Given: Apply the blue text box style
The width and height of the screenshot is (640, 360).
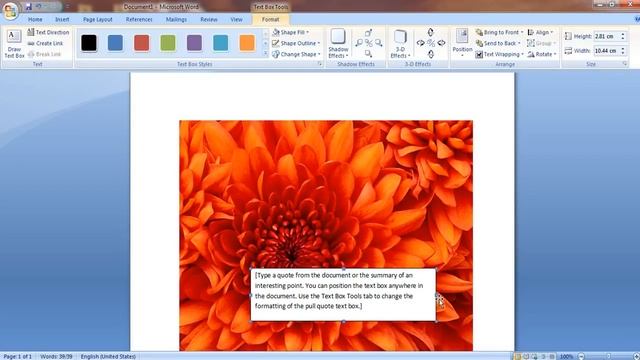Looking at the screenshot, I should [115, 43].
